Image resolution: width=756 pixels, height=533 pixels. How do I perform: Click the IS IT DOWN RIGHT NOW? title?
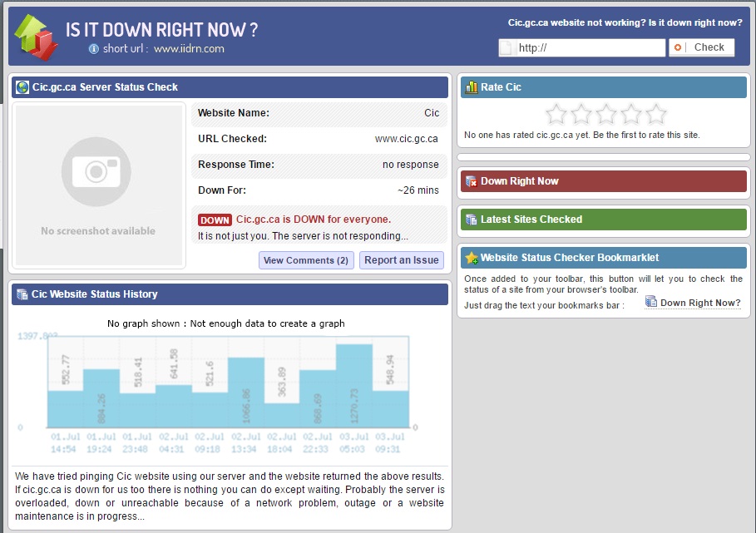click(x=161, y=30)
